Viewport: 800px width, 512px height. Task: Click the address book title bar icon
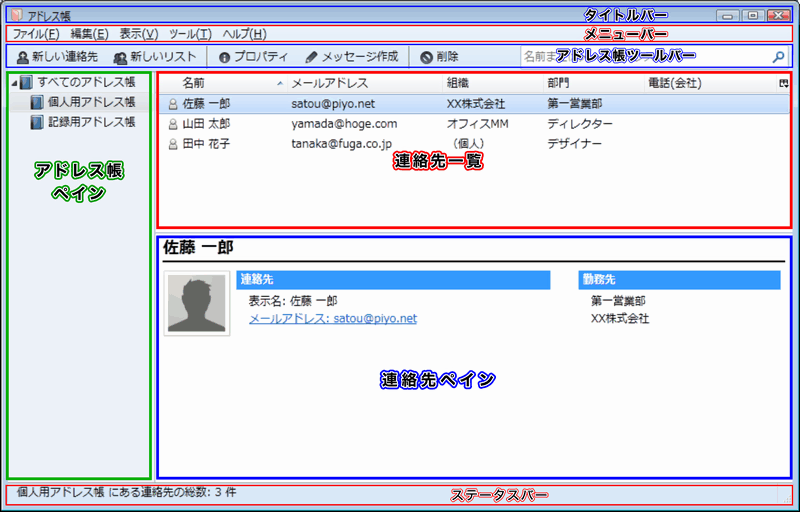point(17,15)
